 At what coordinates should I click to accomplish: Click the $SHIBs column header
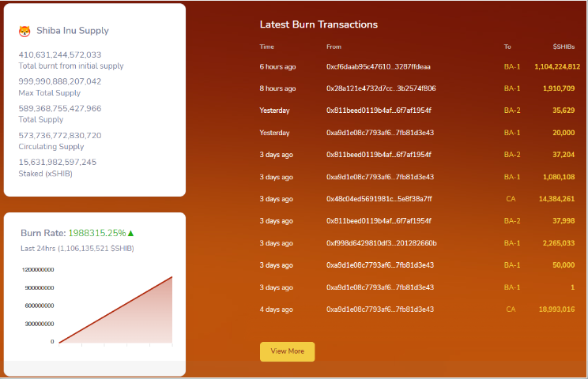563,47
